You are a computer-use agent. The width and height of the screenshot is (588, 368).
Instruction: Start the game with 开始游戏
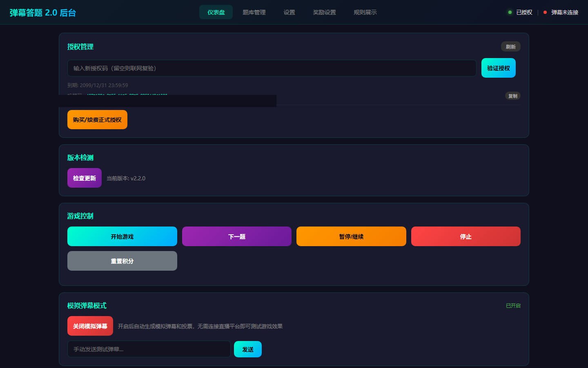pyautogui.click(x=122, y=236)
